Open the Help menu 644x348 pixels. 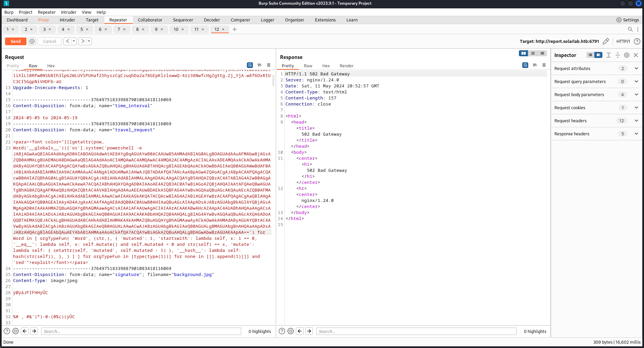pyautogui.click(x=101, y=12)
